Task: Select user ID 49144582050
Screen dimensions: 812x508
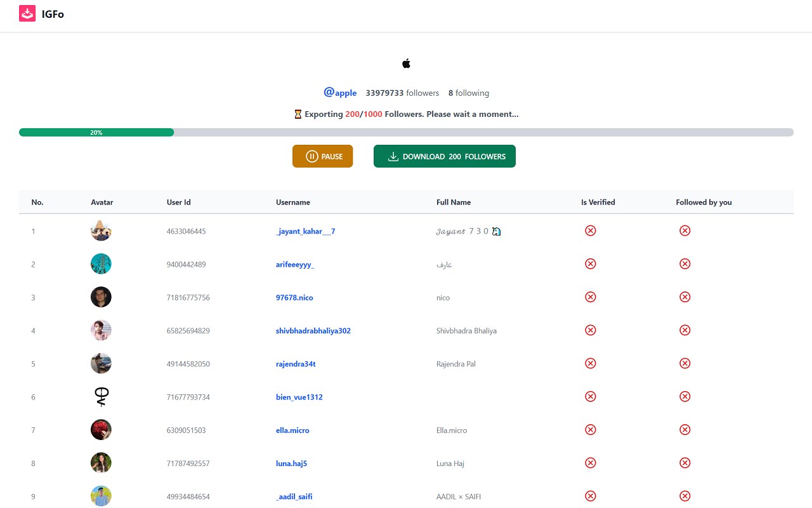Action: coord(188,364)
